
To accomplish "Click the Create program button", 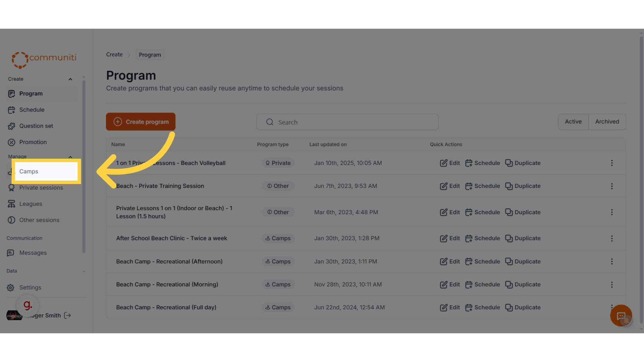I will (x=141, y=122).
